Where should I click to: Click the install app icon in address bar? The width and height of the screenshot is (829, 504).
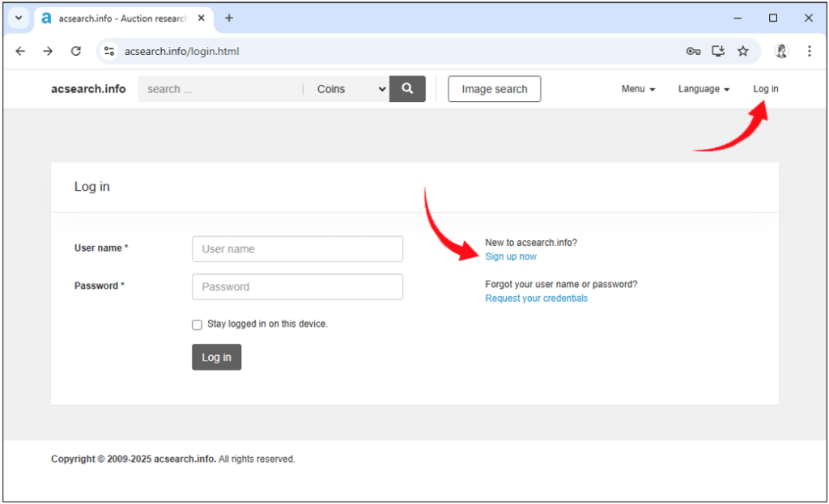coord(718,51)
